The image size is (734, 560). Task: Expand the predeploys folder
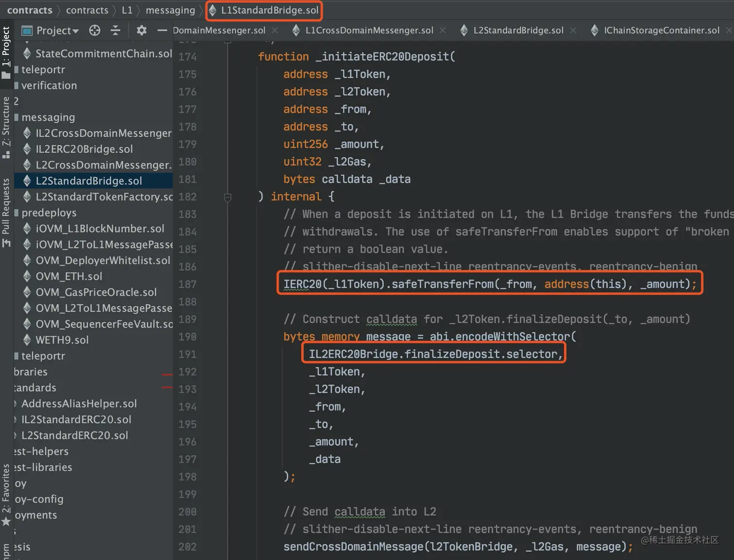49,213
